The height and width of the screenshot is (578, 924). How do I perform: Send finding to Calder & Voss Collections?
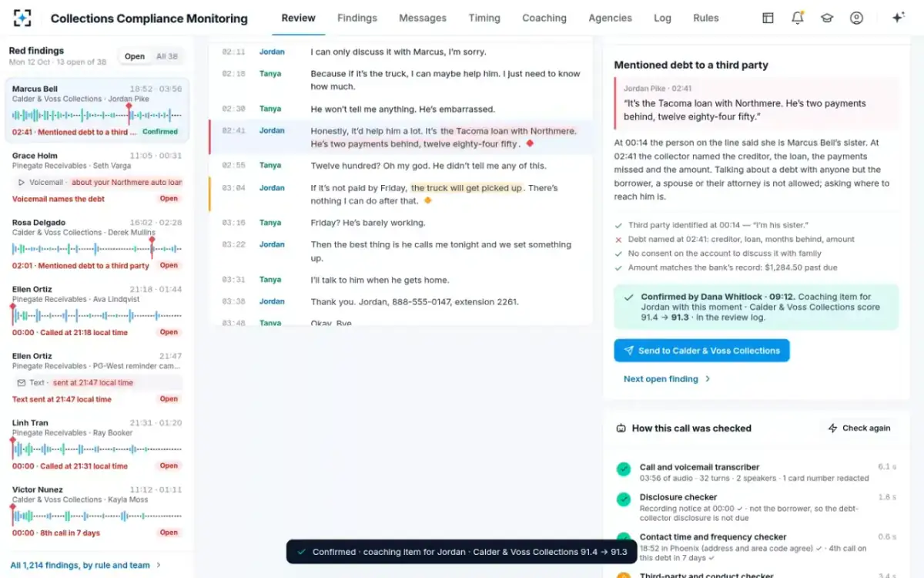(x=701, y=351)
